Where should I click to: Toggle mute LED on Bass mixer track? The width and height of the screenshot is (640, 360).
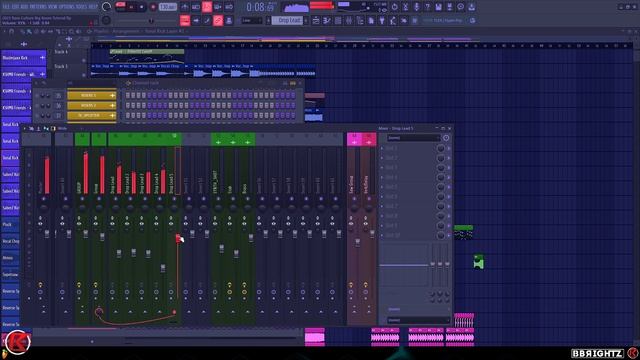tap(247, 199)
